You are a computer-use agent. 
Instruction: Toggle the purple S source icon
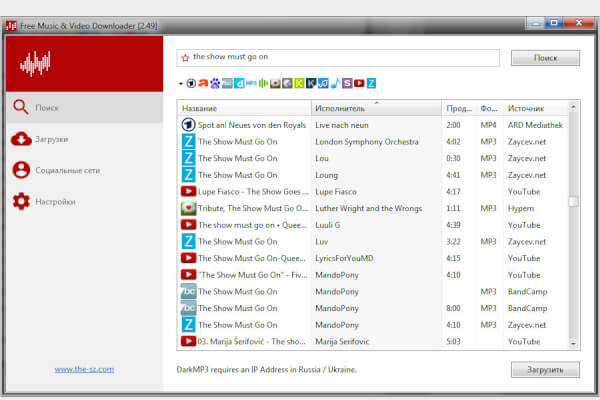point(347,83)
